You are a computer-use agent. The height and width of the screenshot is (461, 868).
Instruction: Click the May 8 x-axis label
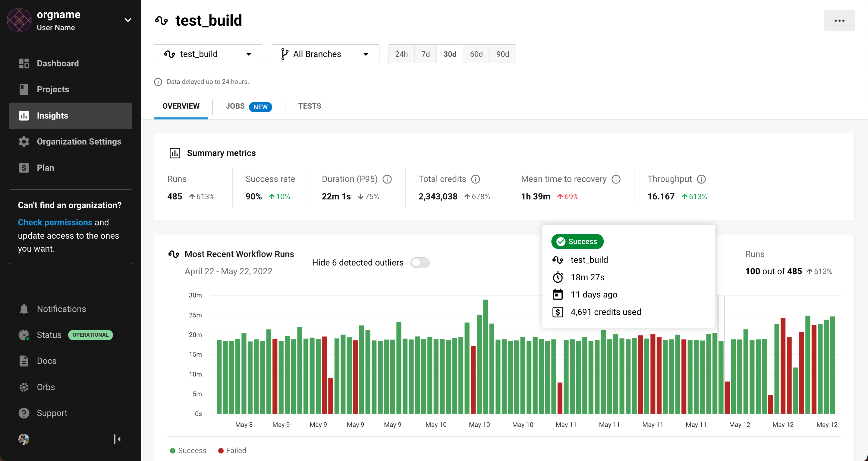244,425
